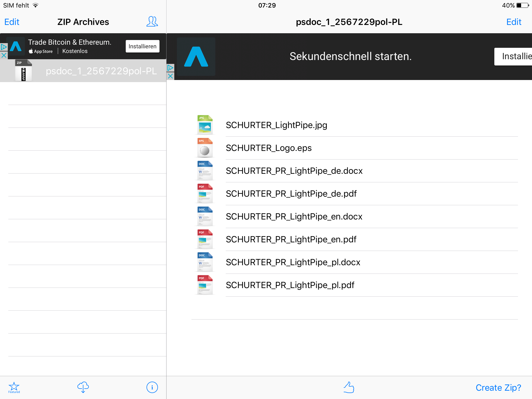Open the contacts sharing icon
Screen dimensions: 532x399
[152, 22]
